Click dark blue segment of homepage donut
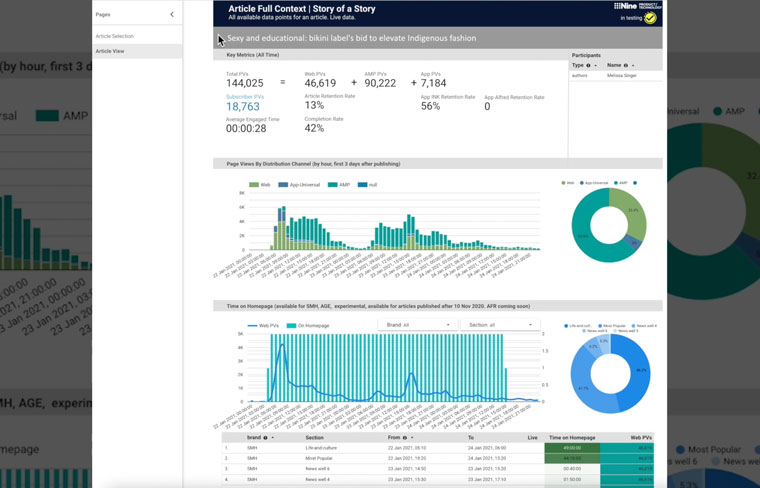Screen dimensions: 760x488 pos(638,371)
